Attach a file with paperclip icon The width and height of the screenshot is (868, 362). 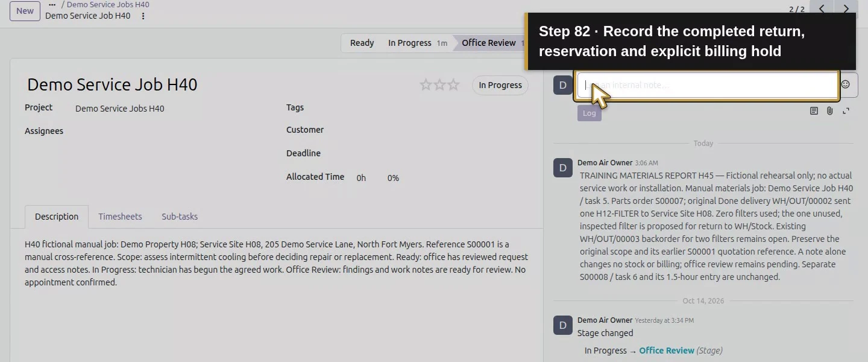click(830, 111)
